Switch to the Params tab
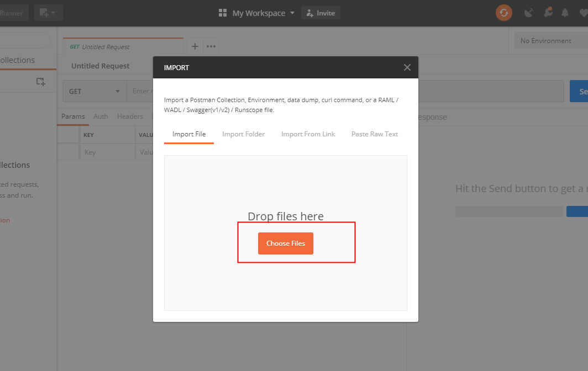 point(73,116)
